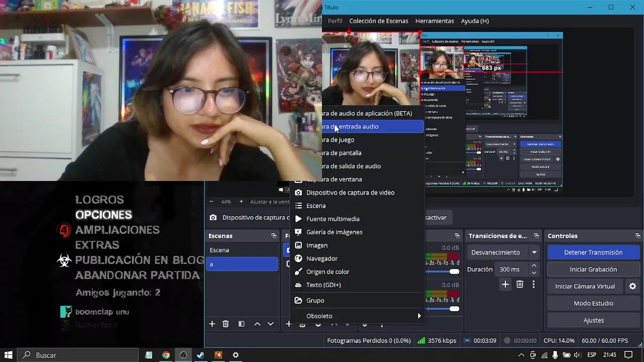The image size is (644, 362).
Task: Click the Windows Buscar search box
Action: (x=78, y=355)
